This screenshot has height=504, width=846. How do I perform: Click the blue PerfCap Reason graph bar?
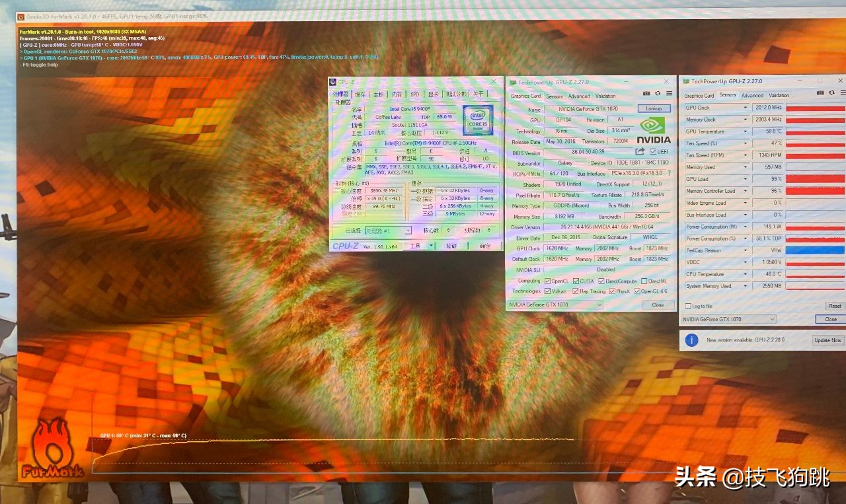click(815, 250)
